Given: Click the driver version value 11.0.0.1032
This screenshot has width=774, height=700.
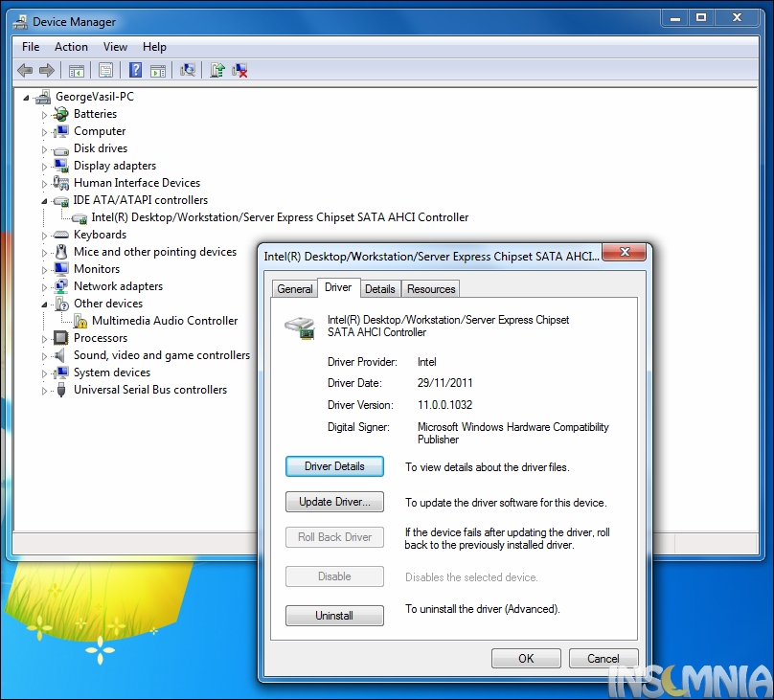Looking at the screenshot, I should pos(444,405).
